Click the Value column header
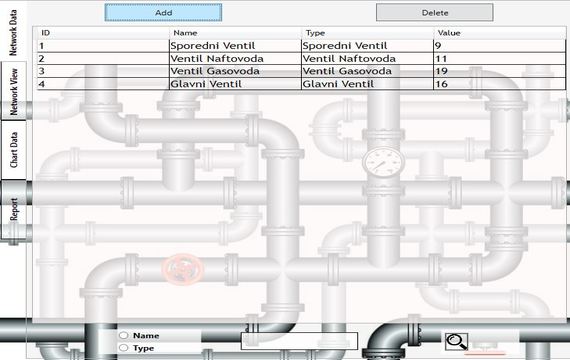 pyautogui.click(x=499, y=33)
